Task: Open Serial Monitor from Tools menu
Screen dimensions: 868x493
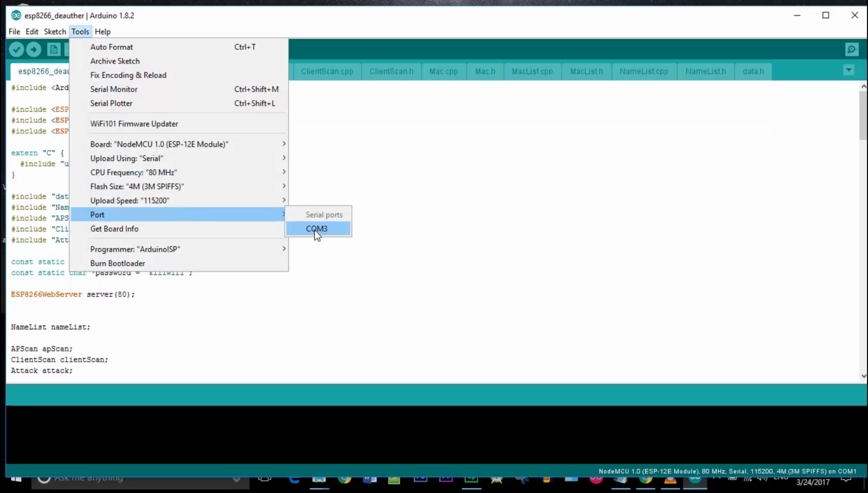Action: pos(179,89)
